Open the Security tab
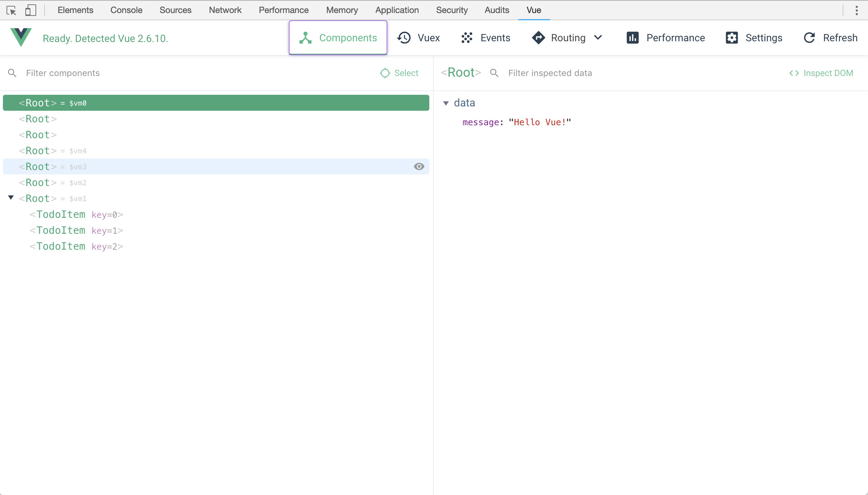Viewport: 868px width, 495px height. point(452,10)
